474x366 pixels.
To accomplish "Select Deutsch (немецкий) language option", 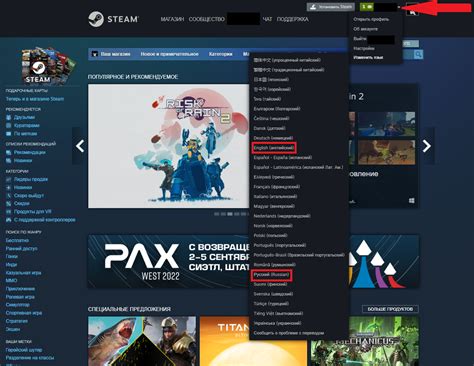I will (x=273, y=138).
